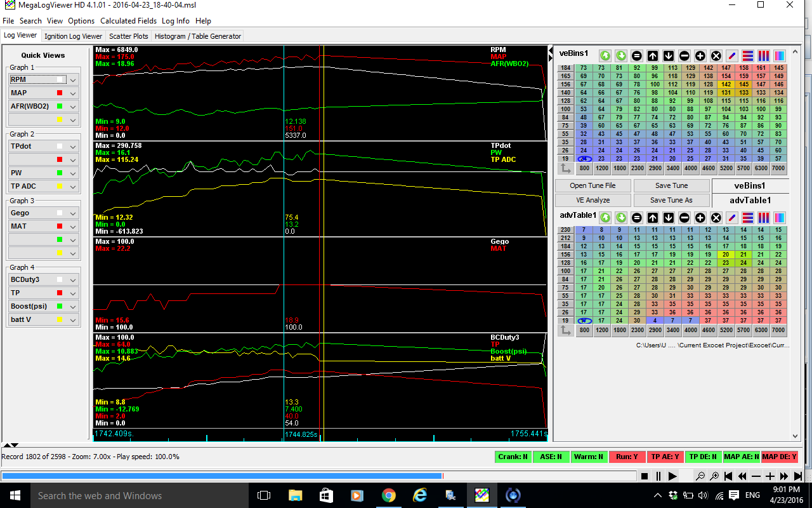Click the blue playback progress bar

(x=222, y=476)
